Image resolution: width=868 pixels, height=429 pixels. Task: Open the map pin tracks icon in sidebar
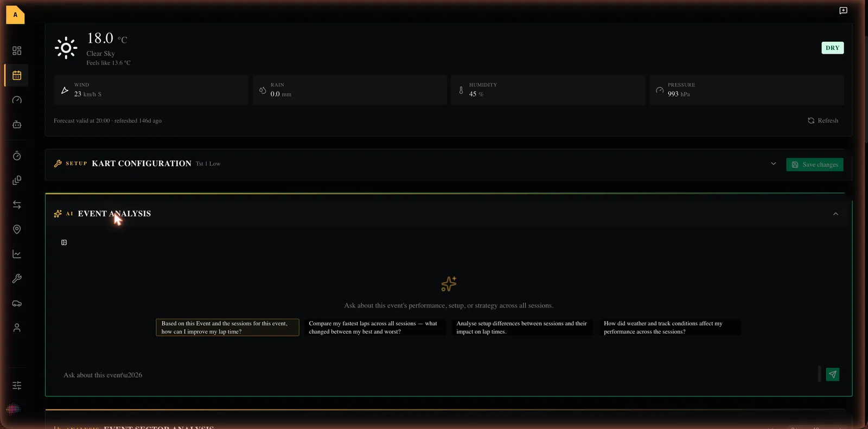pos(17,229)
